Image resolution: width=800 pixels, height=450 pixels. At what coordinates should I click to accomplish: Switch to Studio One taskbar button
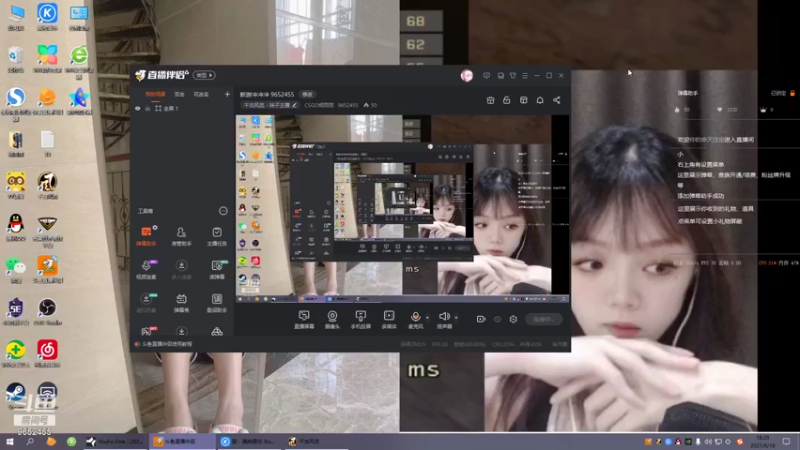point(115,441)
